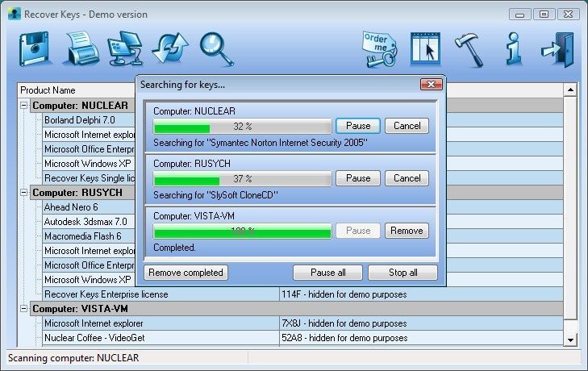Collapse the Computer: RUSYCH tree group
Viewport: 588px width, 371px height.
point(24,193)
